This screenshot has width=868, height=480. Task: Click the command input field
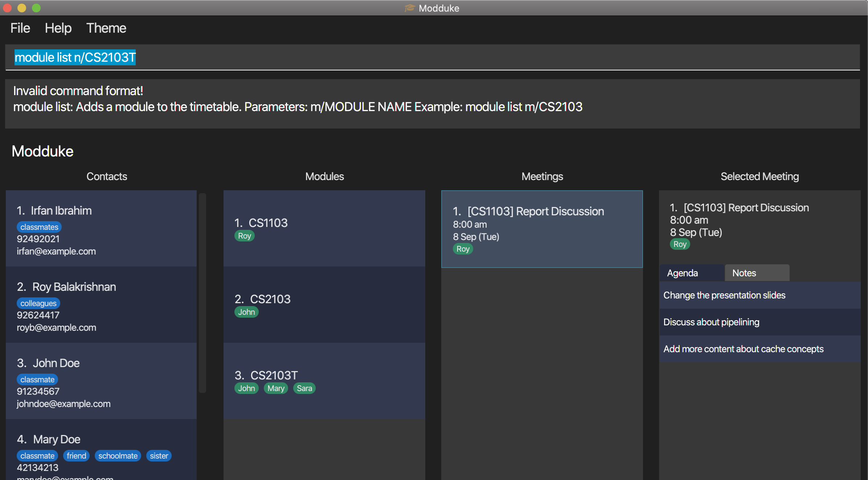pyautogui.click(x=432, y=57)
